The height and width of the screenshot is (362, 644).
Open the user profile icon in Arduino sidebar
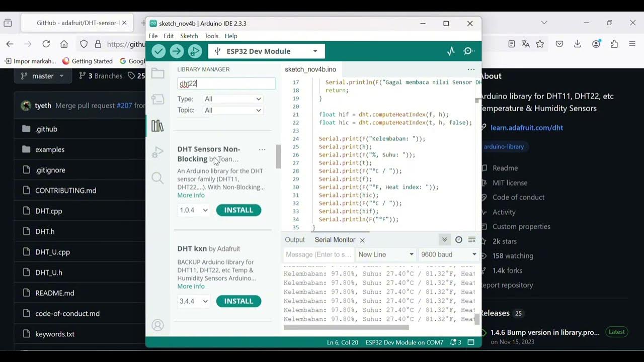[x=158, y=325]
